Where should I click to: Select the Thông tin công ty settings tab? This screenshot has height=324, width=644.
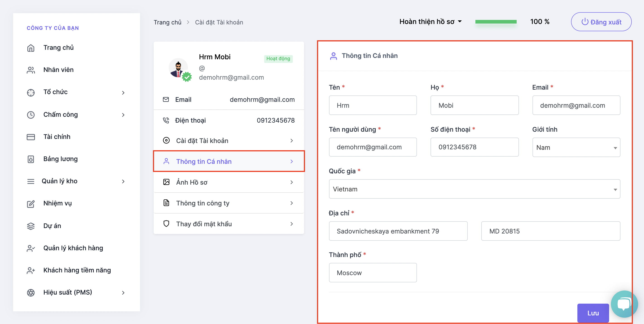pos(229,203)
